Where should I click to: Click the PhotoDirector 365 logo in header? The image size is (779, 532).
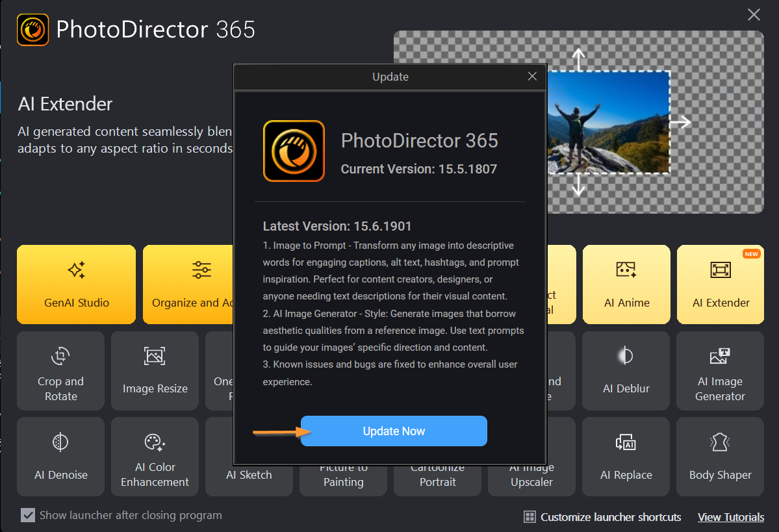(32, 30)
